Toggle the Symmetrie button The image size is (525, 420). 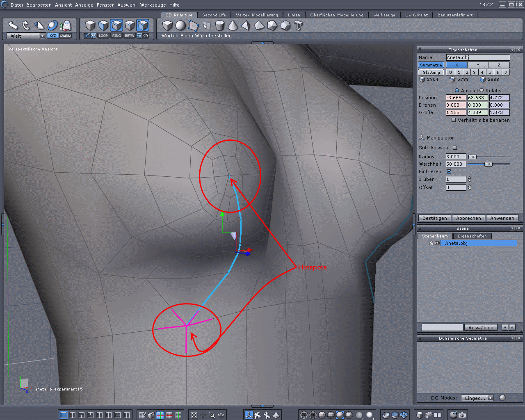[431, 65]
